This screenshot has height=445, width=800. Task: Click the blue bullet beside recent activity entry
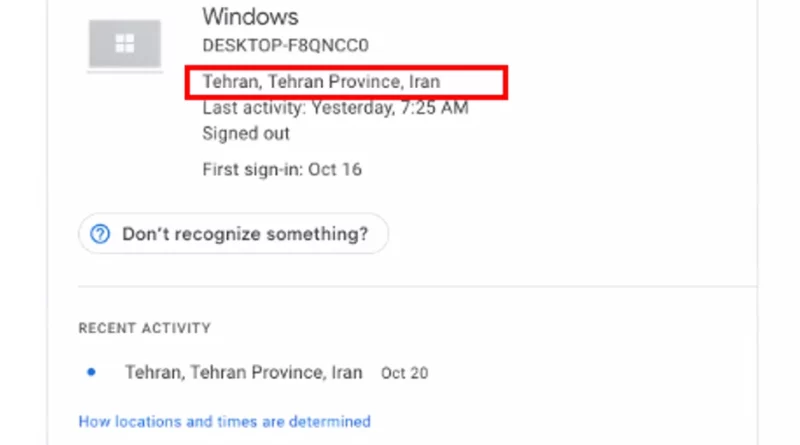point(91,372)
